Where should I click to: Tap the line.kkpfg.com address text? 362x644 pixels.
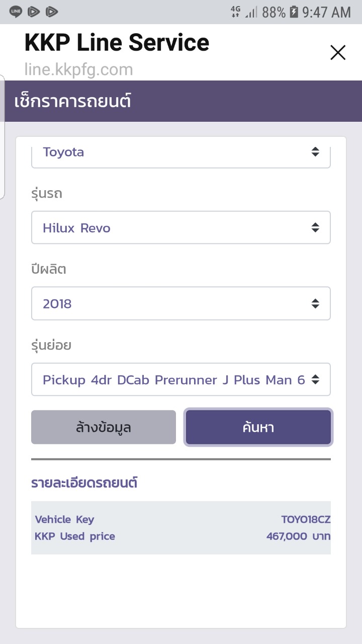[79, 69]
